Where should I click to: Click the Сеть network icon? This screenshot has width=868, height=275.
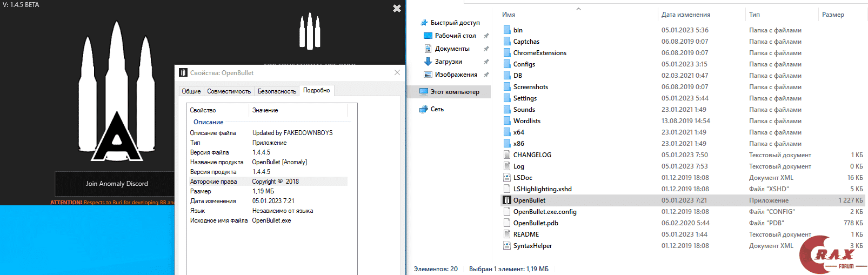click(x=424, y=109)
